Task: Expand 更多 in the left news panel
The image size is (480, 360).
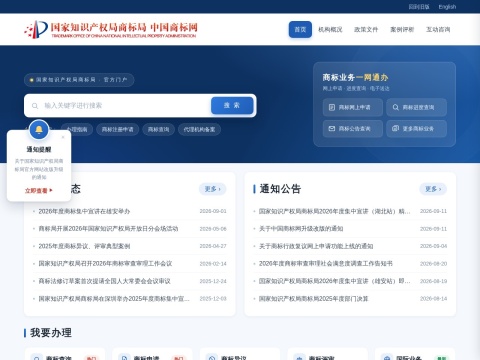Action: [x=213, y=189]
